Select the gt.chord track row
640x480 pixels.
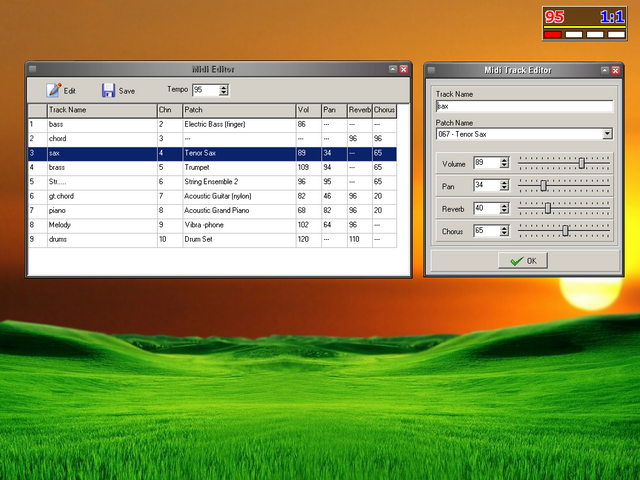coord(212,196)
